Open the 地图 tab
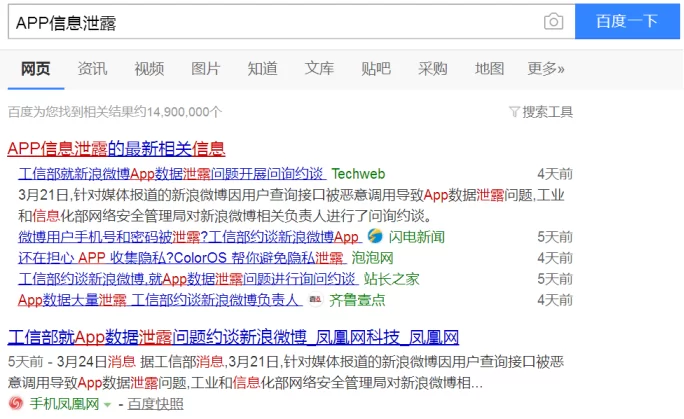The width and height of the screenshot is (684, 419). pyautogui.click(x=489, y=68)
